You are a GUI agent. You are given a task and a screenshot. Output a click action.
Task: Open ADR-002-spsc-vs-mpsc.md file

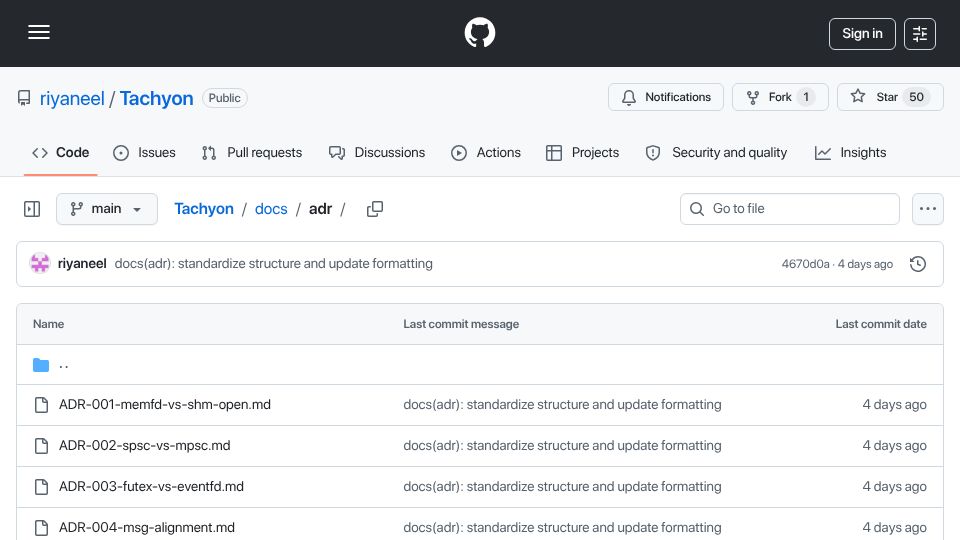click(x=144, y=446)
